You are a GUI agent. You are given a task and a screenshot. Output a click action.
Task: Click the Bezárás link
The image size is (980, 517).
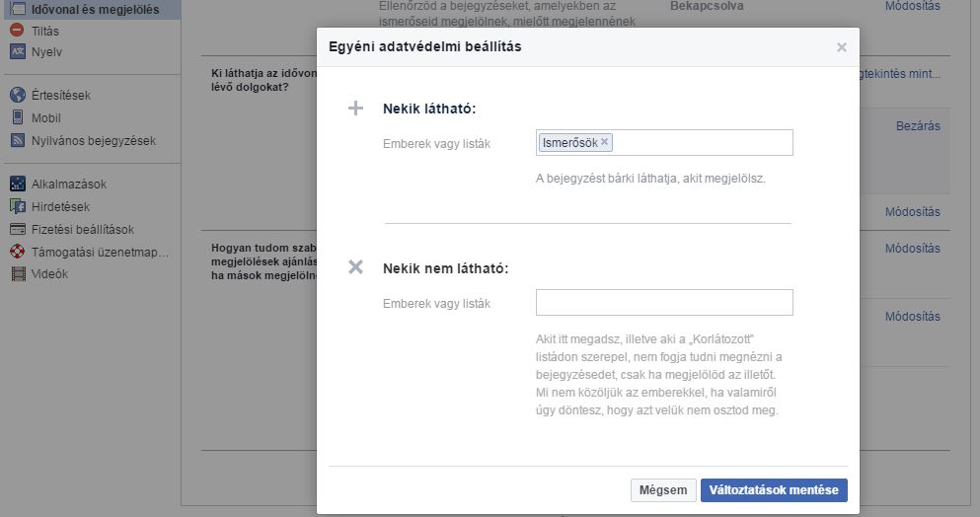tap(917, 126)
